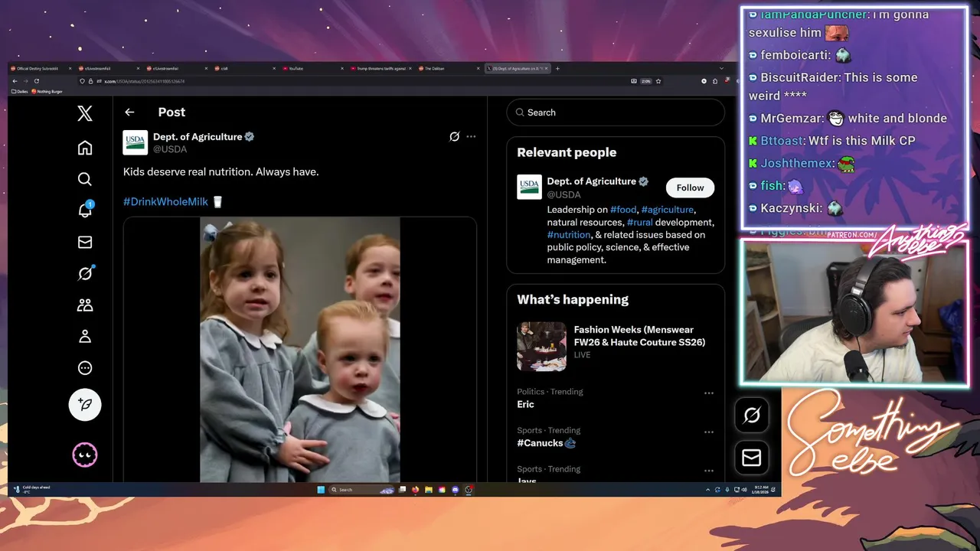Open Firefox from the taskbar
The image size is (980, 551).
(416, 490)
